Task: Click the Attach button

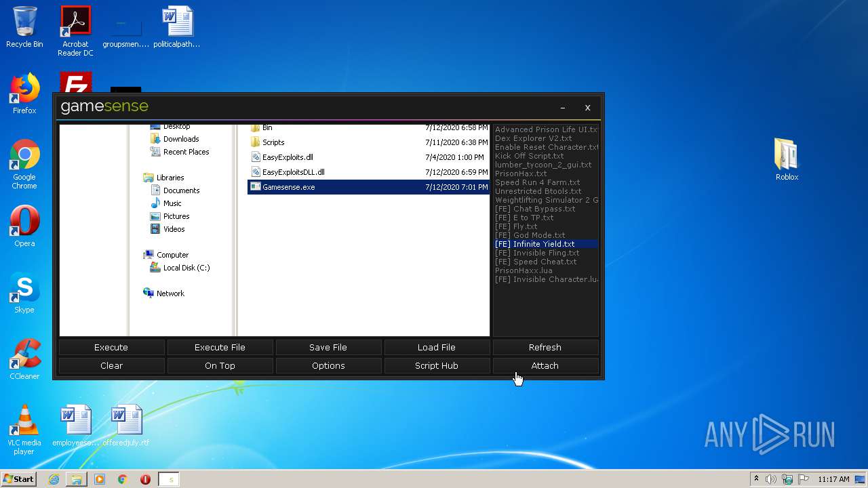Action: click(x=545, y=365)
